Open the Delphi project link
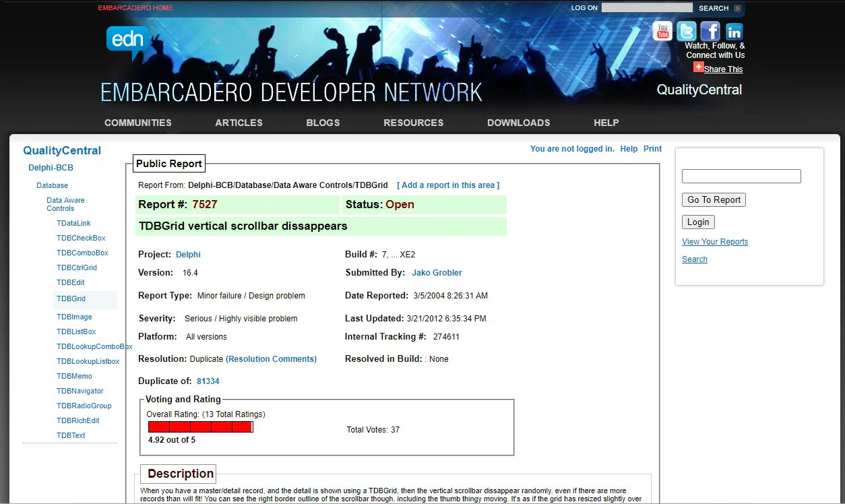 188,255
